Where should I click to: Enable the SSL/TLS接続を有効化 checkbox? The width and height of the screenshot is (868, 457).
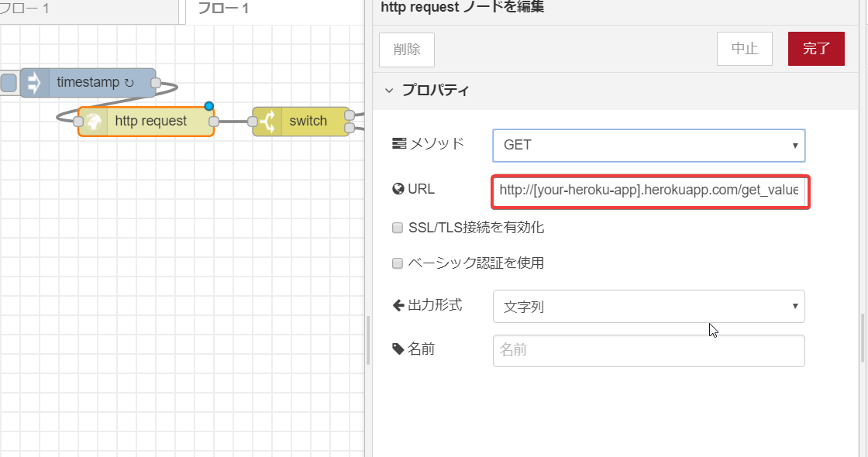click(x=398, y=228)
